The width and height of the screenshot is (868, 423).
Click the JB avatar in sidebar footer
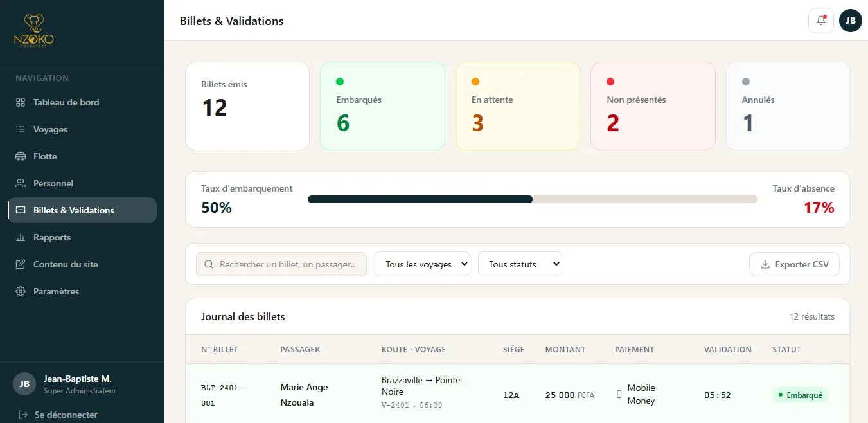(x=24, y=384)
